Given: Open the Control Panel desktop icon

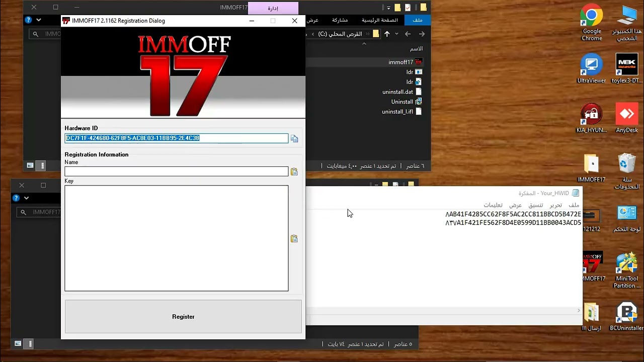Looking at the screenshot, I should coord(627,218).
